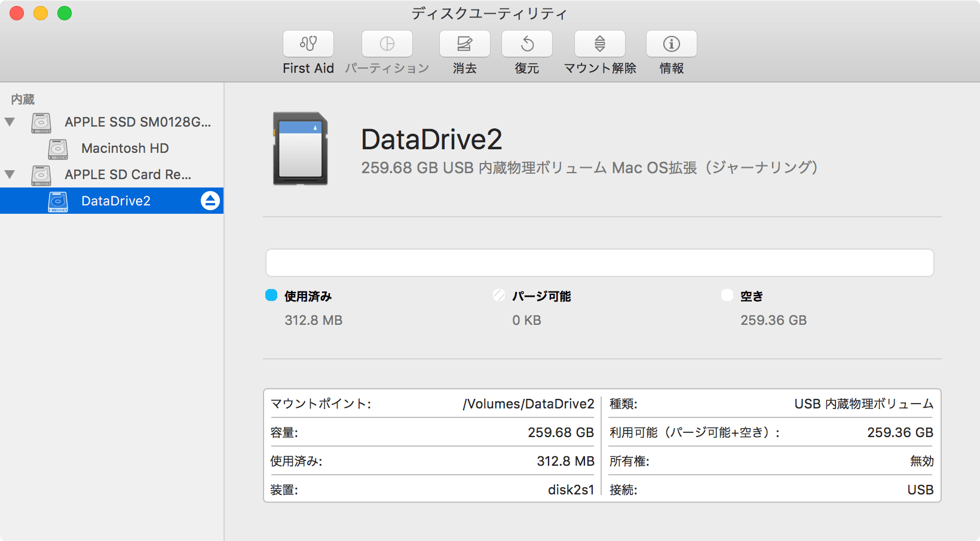This screenshot has width=980, height=541.
Task: Open the 情報 (Info) toolbar icon
Action: click(672, 44)
